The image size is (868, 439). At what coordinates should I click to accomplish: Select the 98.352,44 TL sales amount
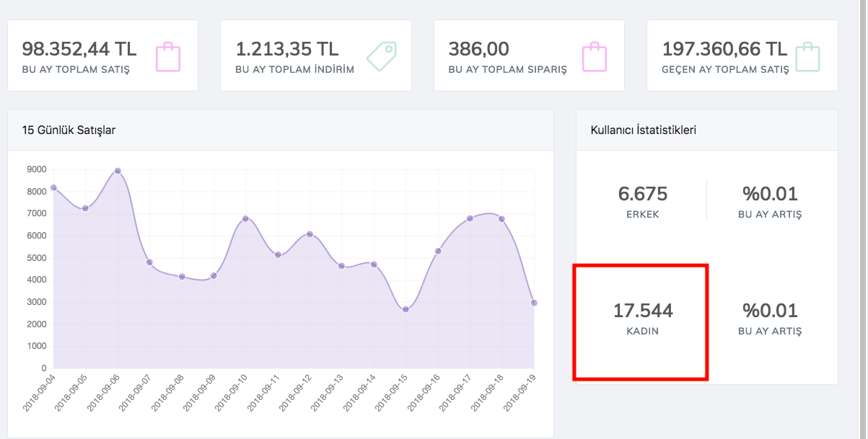point(79,49)
